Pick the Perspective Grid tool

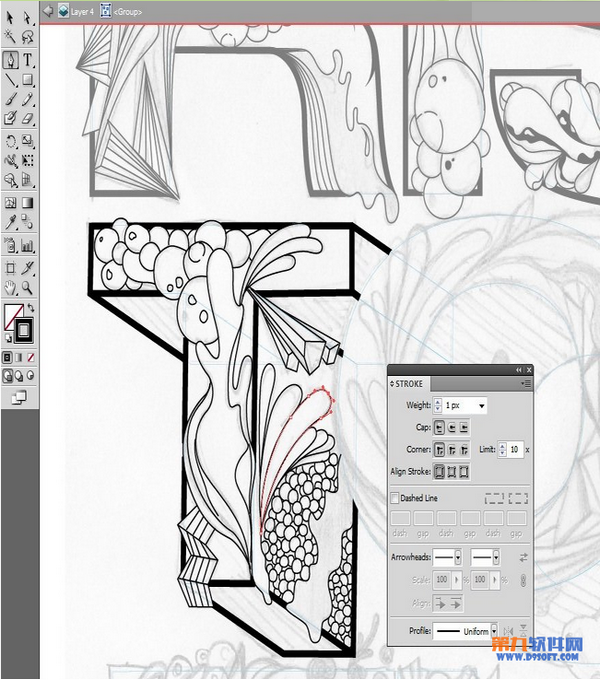pyautogui.click(x=27, y=180)
